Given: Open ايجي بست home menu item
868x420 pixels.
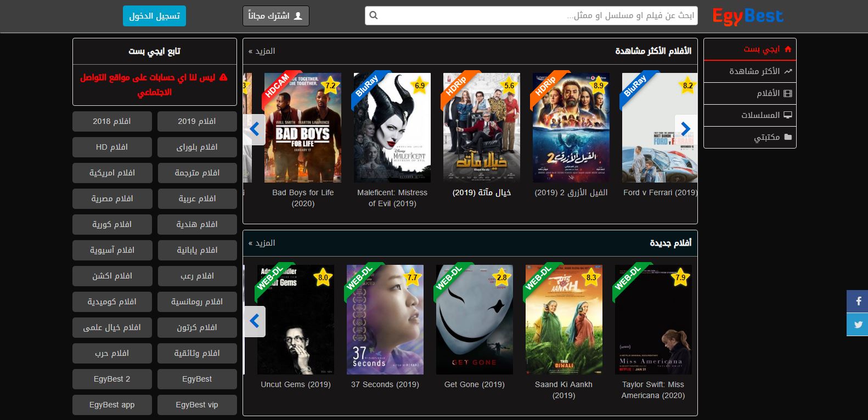Looking at the screenshot, I should (749, 49).
